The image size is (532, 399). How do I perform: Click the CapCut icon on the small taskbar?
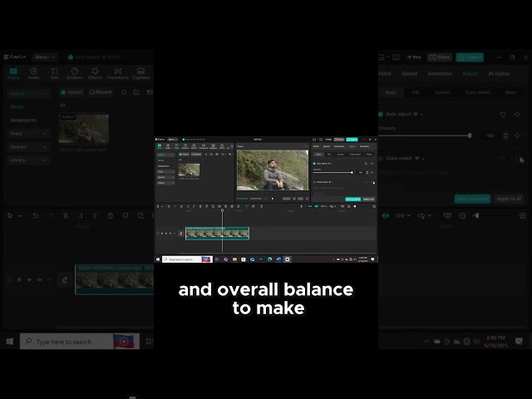tap(287, 259)
